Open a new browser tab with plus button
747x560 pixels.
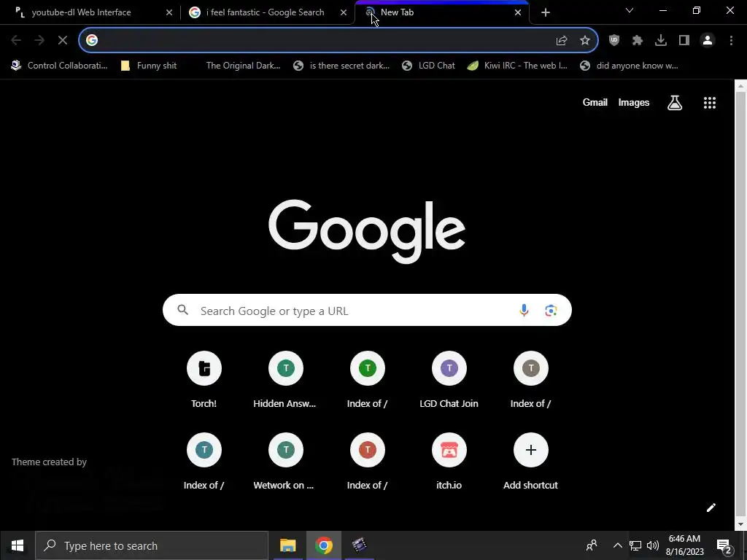pos(546,13)
